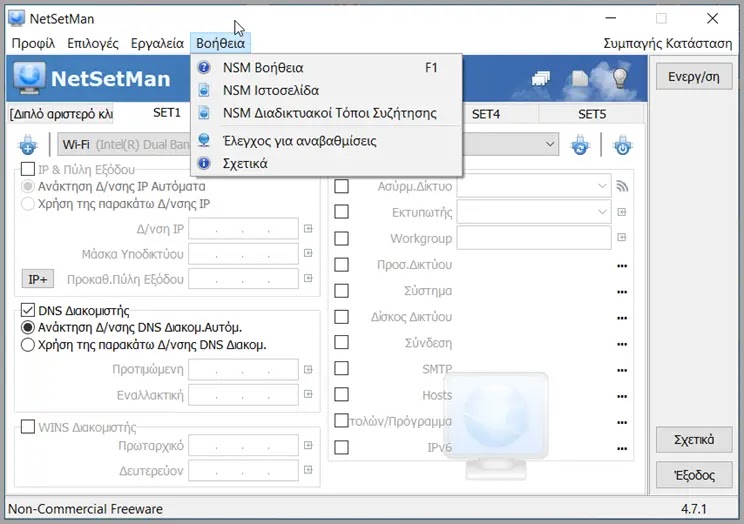This screenshot has width=744, height=524.
Task: Select the SET5 tab
Action: (x=592, y=114)
